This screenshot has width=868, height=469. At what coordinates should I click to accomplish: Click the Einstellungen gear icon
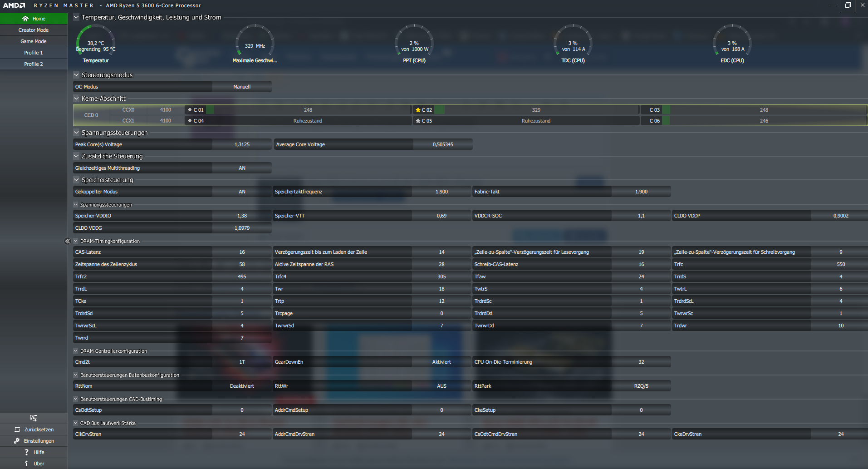click(17, 441)
